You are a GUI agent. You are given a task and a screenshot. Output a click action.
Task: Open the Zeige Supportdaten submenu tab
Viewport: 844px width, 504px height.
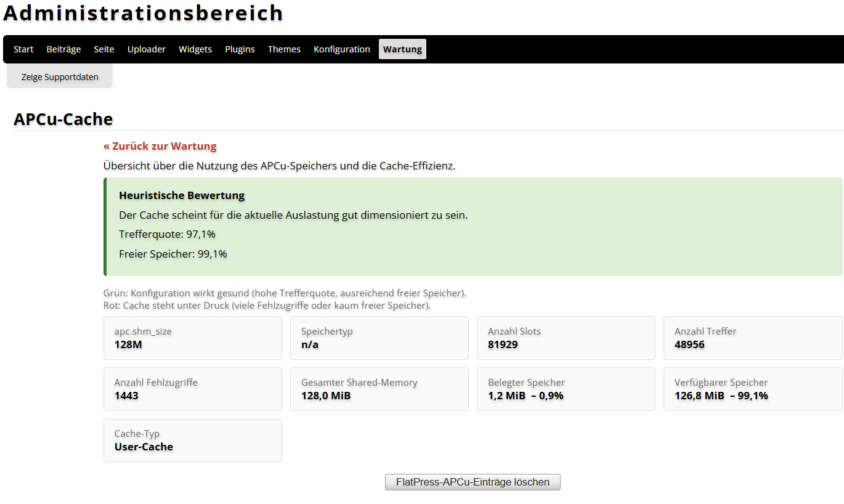click(x=60, y=77)
